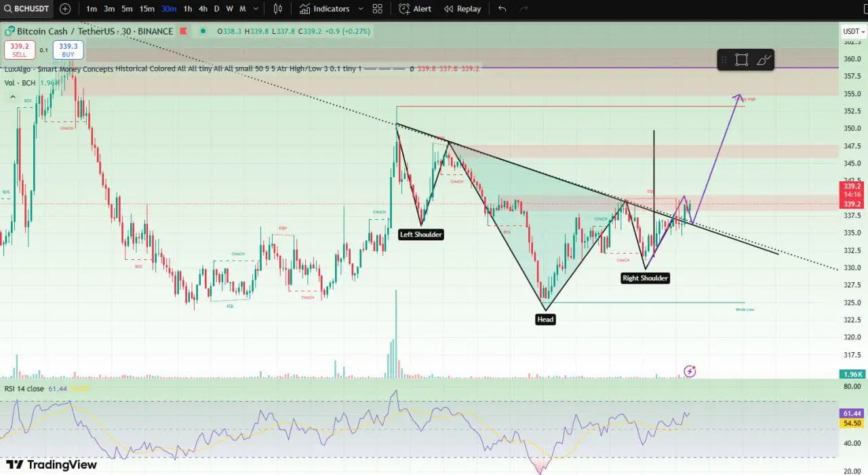
Task: Expand the timeframe dropdown chevron
Action: pos(255,9)
